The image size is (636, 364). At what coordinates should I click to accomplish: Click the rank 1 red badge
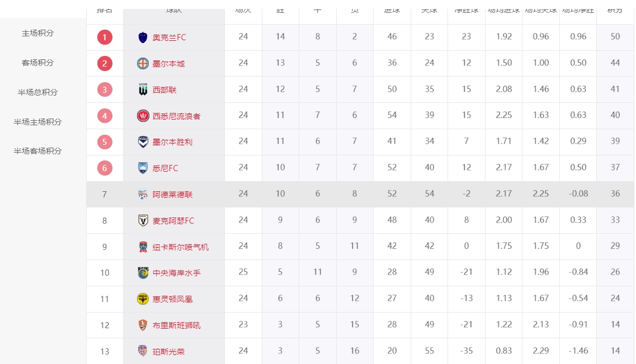105,37
